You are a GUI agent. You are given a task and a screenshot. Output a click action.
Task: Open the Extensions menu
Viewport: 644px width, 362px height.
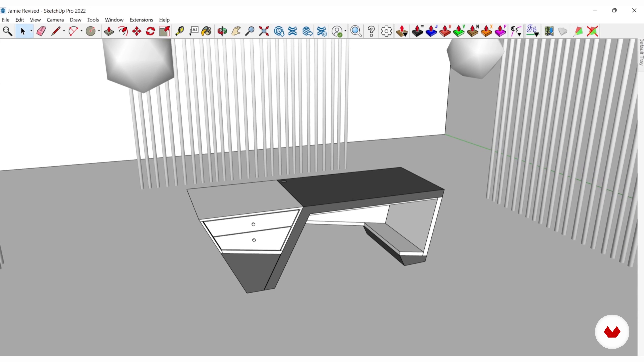pos(141,20)
